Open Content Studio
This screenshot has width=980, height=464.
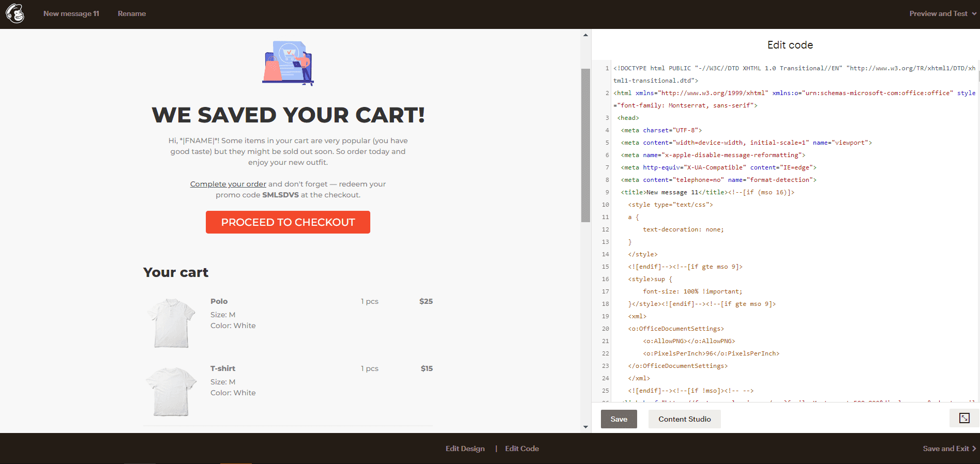pos(684,419)
